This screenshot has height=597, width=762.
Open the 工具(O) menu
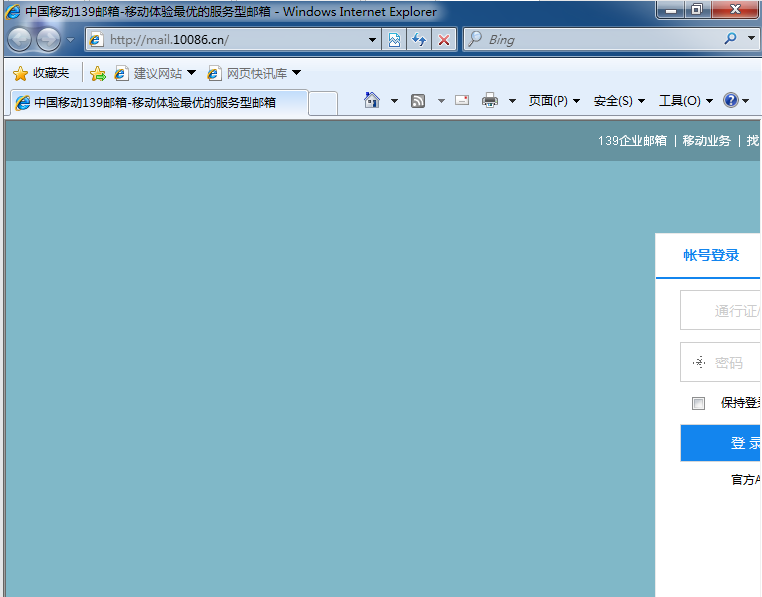pyautogui.click(x=686, y=101)
